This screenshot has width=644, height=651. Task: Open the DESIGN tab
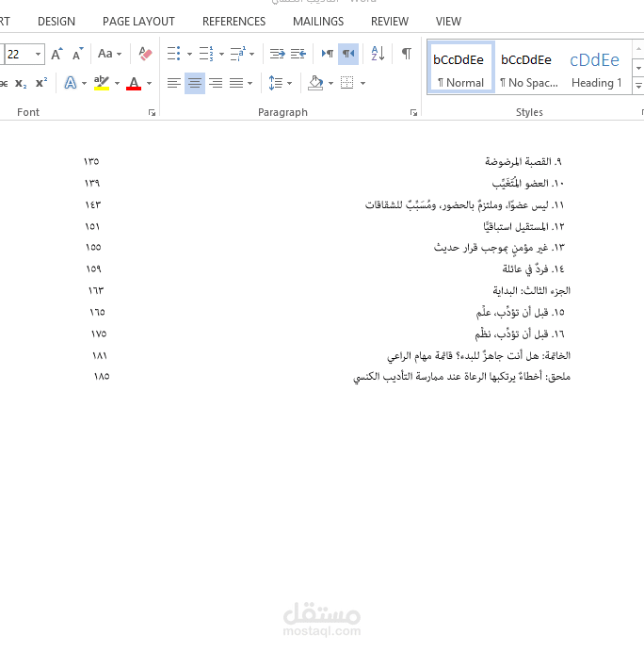56,21
